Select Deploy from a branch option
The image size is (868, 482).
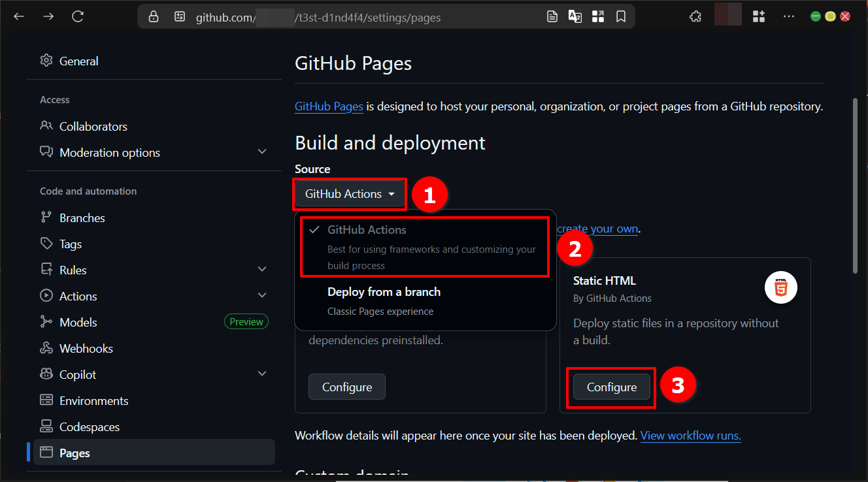click(384, 291)
